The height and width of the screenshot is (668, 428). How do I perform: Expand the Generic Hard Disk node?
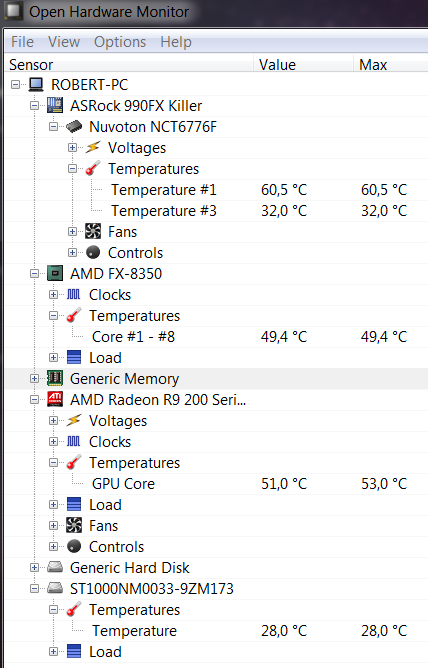point(34,567)
